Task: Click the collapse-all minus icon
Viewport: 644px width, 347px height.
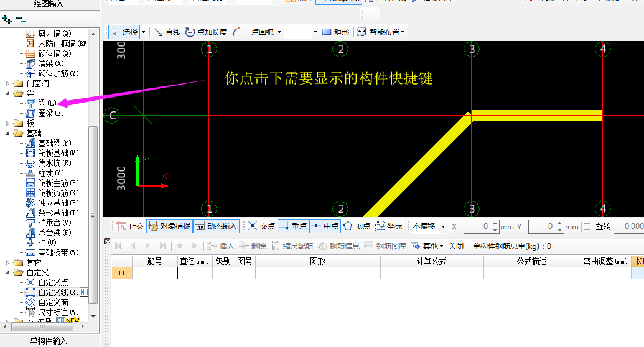Action: [x=21, y=19]
